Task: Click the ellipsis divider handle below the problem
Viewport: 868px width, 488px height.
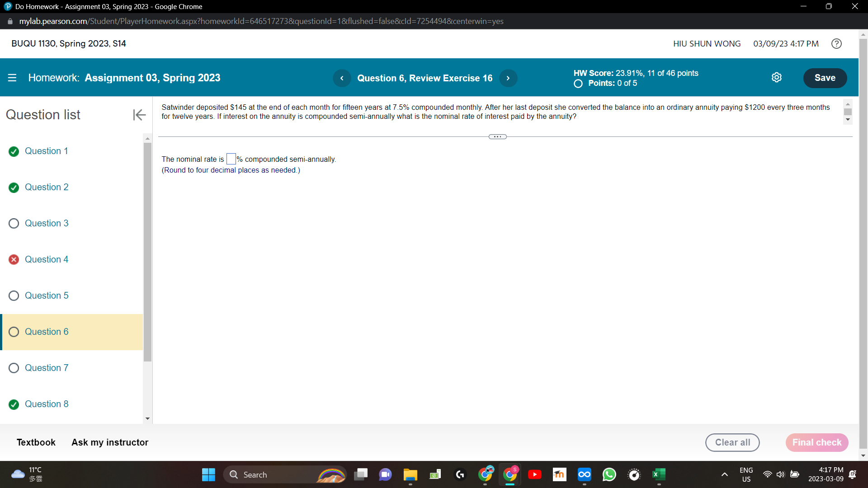Action: click(x=497, y=136)
